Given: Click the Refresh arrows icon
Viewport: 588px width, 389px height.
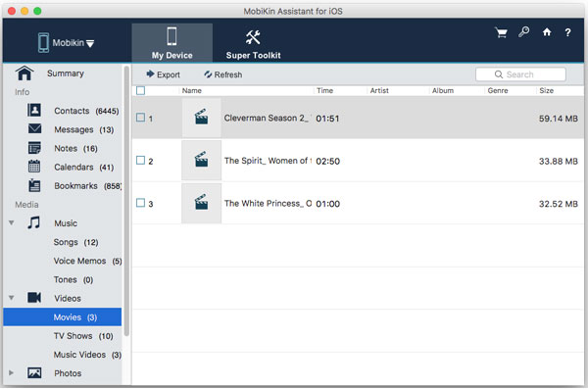Looking at the screenshot, I should pos(208,74).
